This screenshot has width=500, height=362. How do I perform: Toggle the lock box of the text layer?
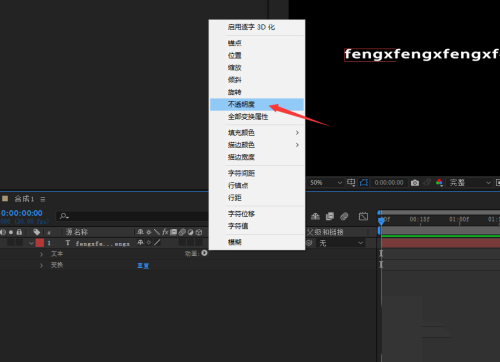click(19, 243)
